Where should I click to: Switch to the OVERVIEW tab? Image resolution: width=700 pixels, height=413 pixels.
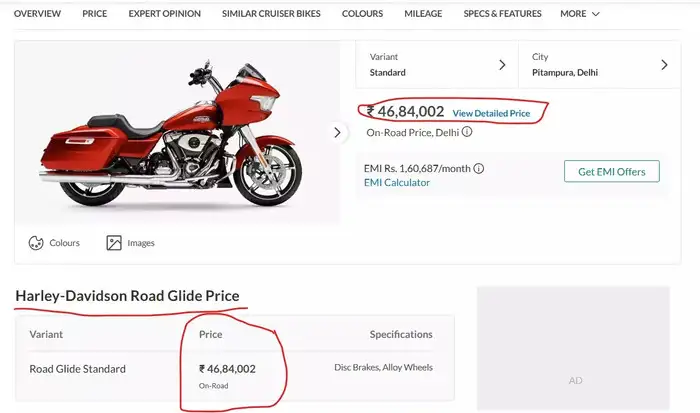(37, 14)
